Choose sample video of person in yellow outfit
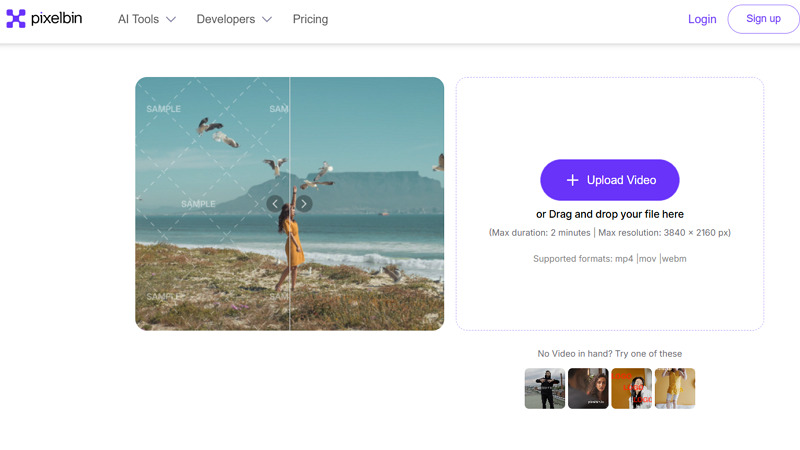This screenshot has height=450, width=800. [x=675, y=388]
